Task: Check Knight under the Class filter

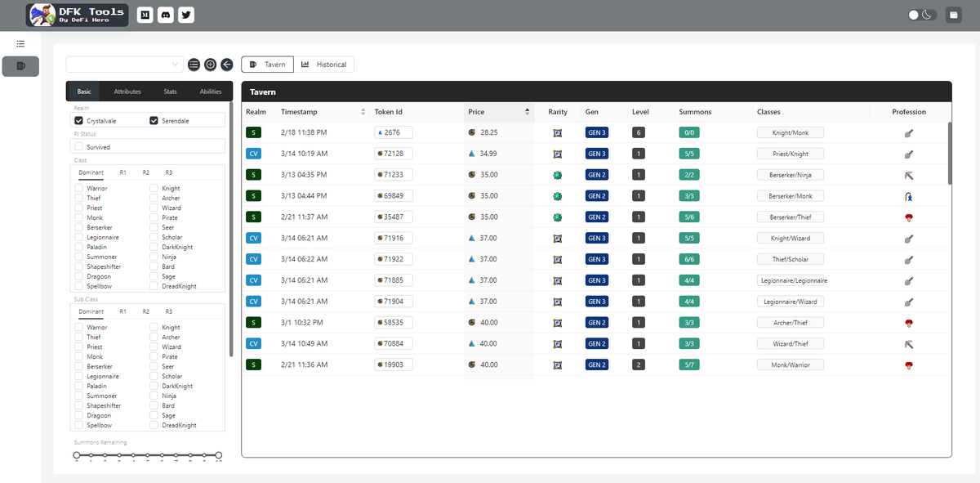Action: coord(154,188)
